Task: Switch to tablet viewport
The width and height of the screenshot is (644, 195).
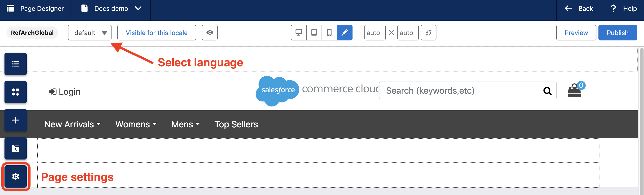Action: [314, 33]
